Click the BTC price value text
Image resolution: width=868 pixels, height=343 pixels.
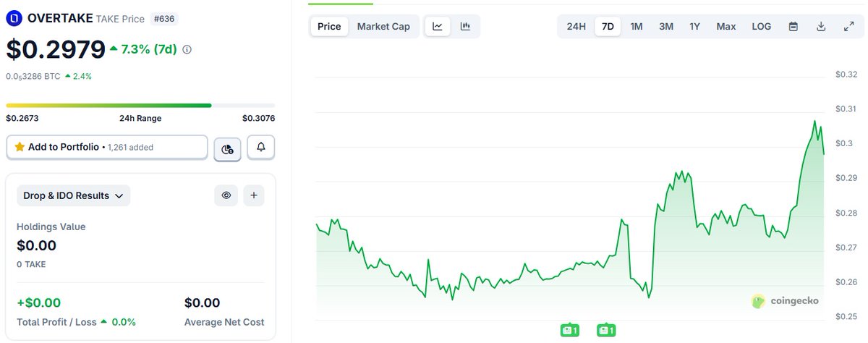click(x=33, y=76)
